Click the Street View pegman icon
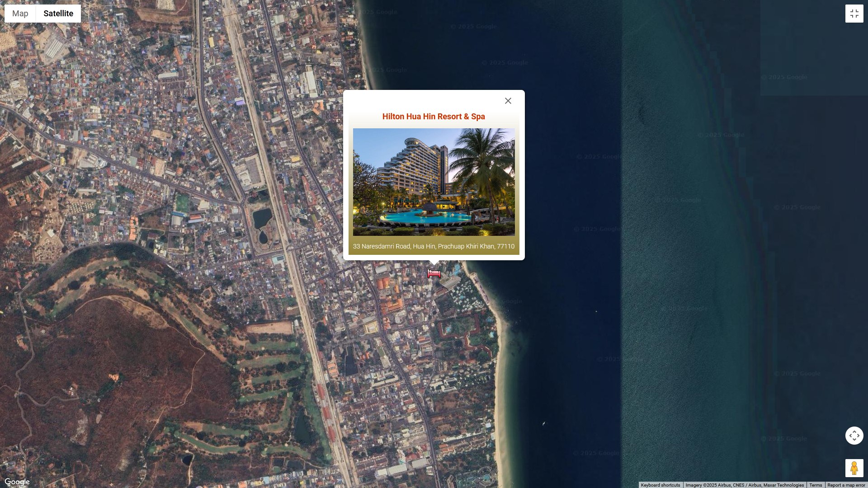868x488 pixels. 854,468
